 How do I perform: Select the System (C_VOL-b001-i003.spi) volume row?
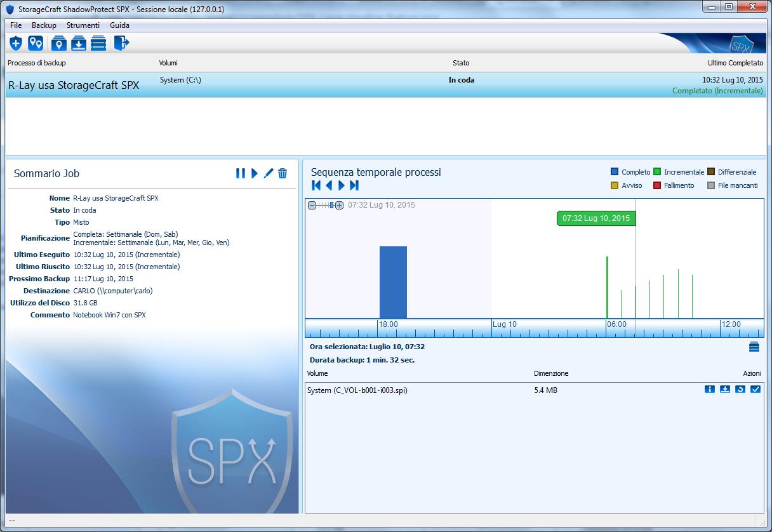[534, 390]
